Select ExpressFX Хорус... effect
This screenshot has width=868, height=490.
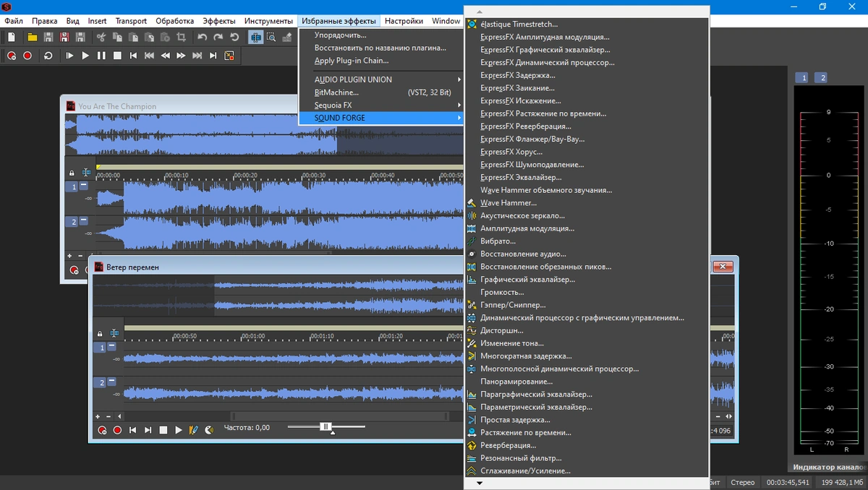click(587, 152)
